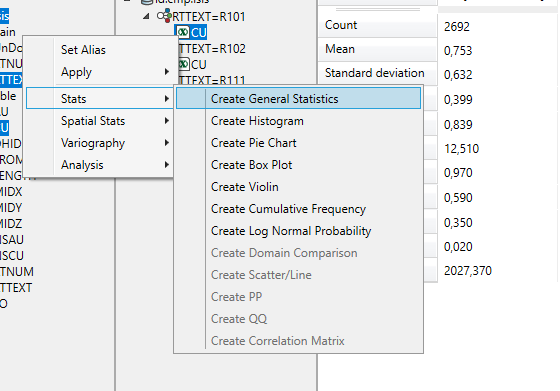This screenshot has height=391, width=560.
Task: Click the Analysis submenu arrow
Action: pyautogui.click(x=166, y=165)
